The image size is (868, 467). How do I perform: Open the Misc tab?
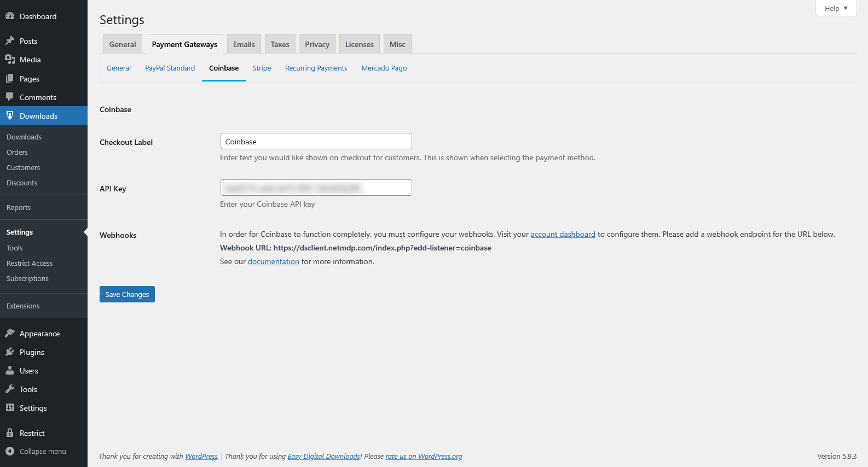click(x=397, y=44)
